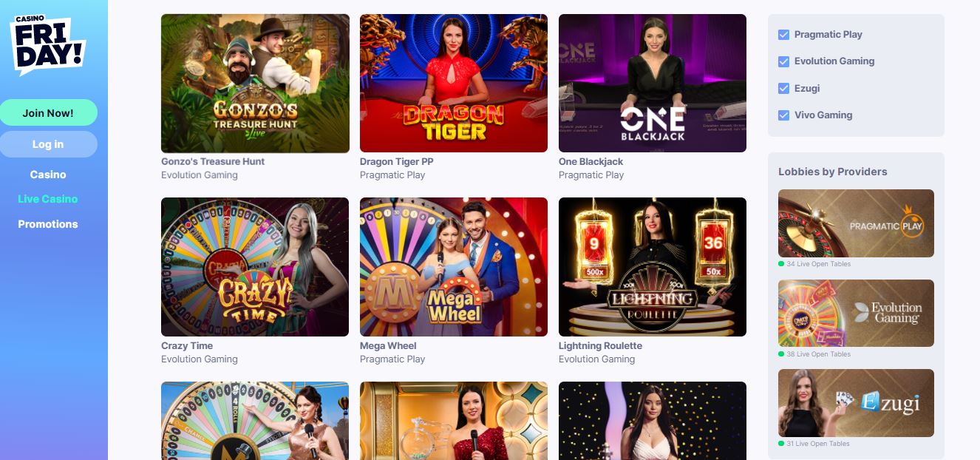Start the Crazy Time game thumbnail

(255, 267)
